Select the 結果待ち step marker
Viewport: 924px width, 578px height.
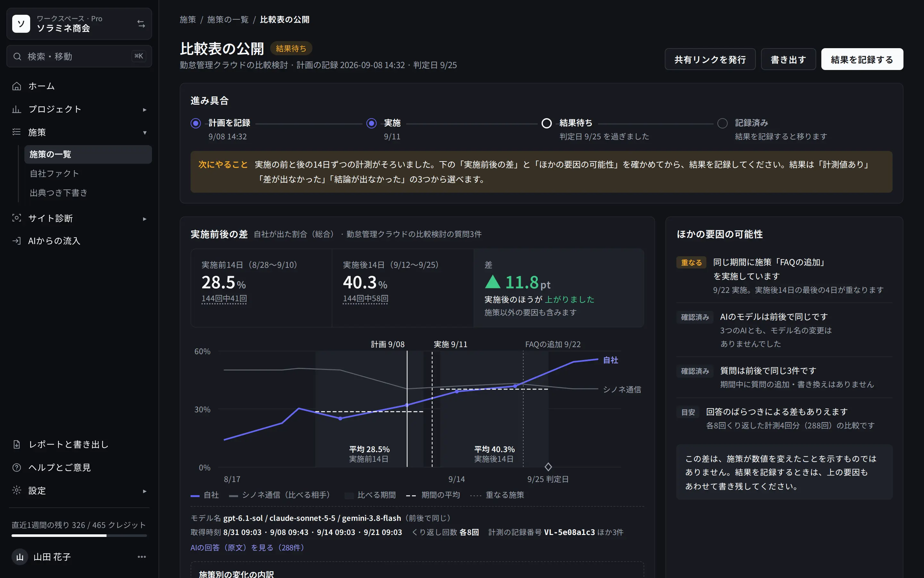point(547,123)
